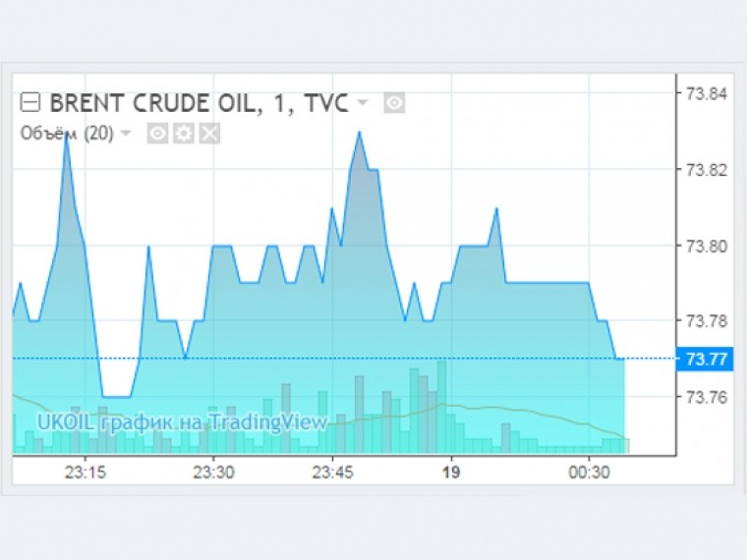Collapse the BRENT CRUDE OIL legend box

(30, 102)
